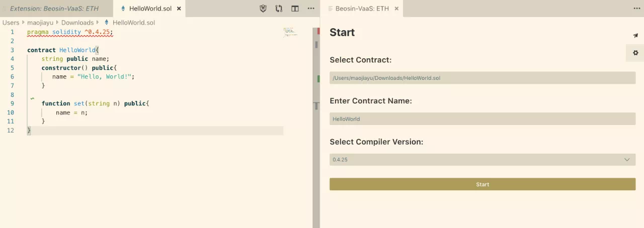Split the editor with the layout icon
This screenshot has height=228, width=644.
295,9
